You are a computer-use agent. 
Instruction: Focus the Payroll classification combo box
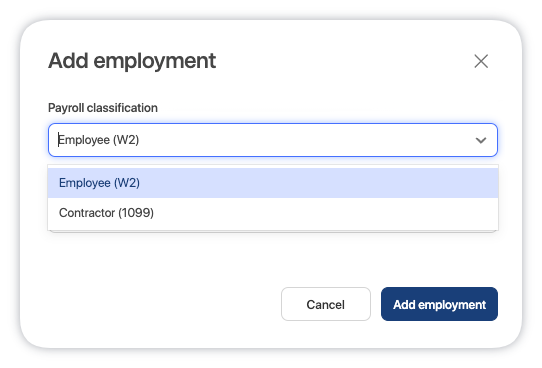(x=273, y=140)
